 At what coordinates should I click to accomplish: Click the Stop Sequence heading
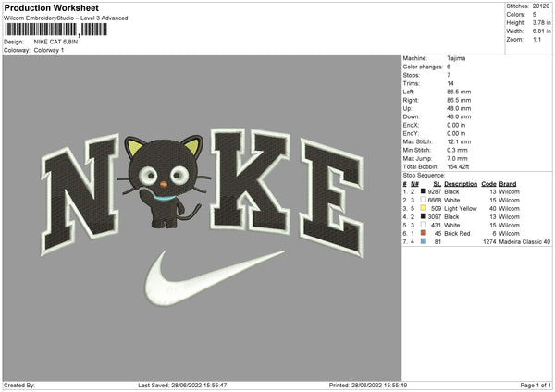[424, 176]
